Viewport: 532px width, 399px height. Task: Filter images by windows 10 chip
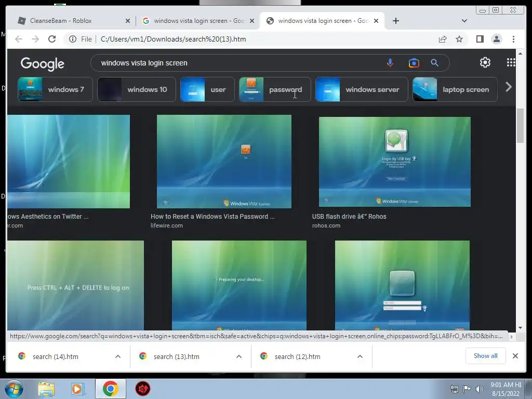[137, 89]
